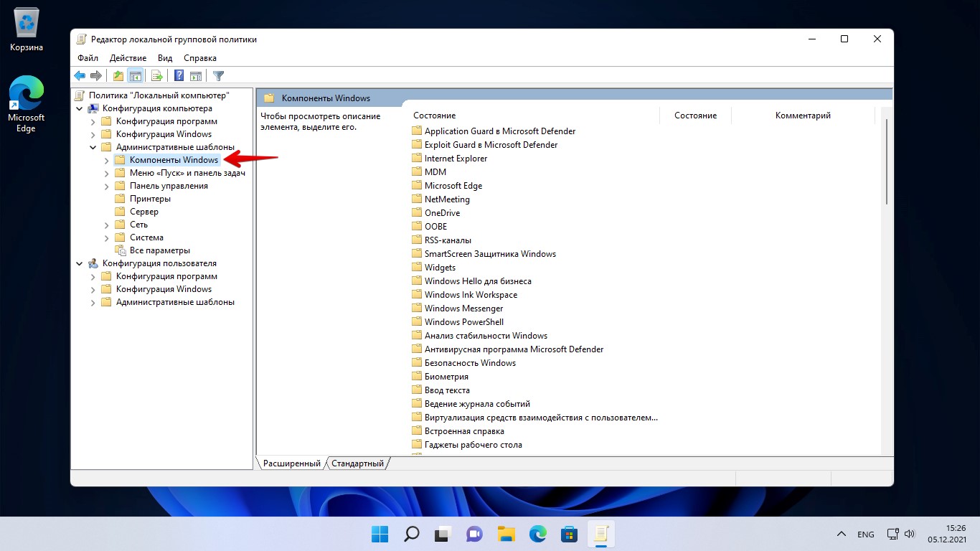Expand Конфигурация Windows under computer configuration
Image resolution: width=980 pixels, height=551 pixels.
[x=93, y=134]
